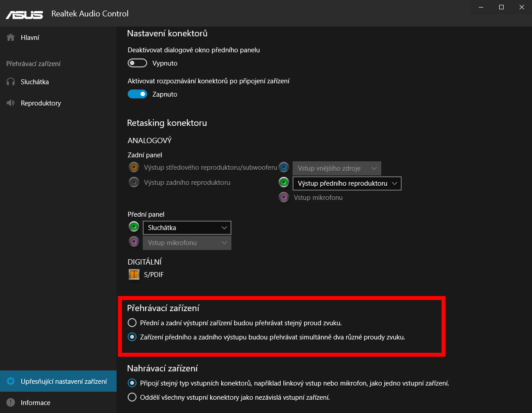Toggle Deaktivovat dialogové okno předního panelu switch

point(137,63)
